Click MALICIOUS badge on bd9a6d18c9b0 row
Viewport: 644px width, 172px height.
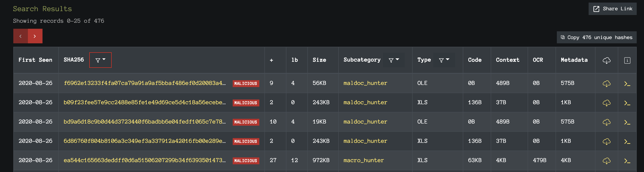point(246,122)
